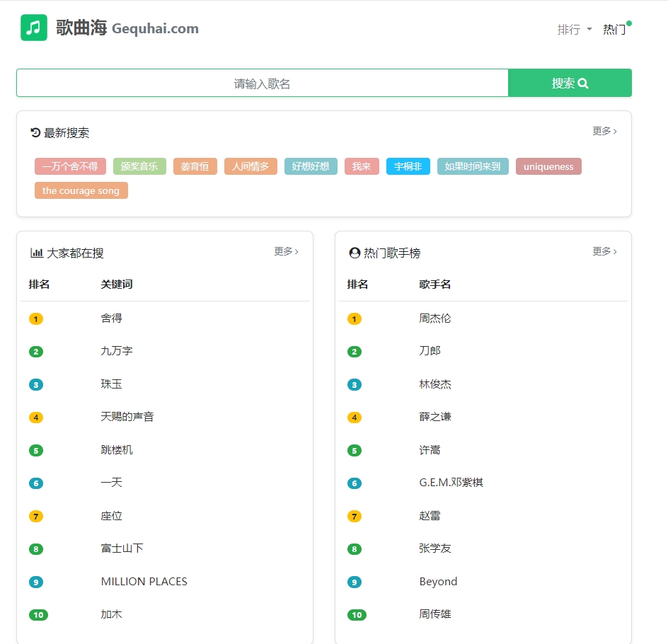The height and width of the screenshot is (644, 668).
Task: Click the 歌曲海 music note logo icon
Action: 33,28
